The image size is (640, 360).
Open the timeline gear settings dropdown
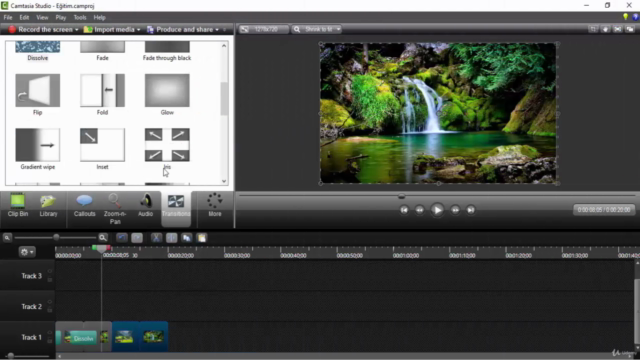(27, 252)
